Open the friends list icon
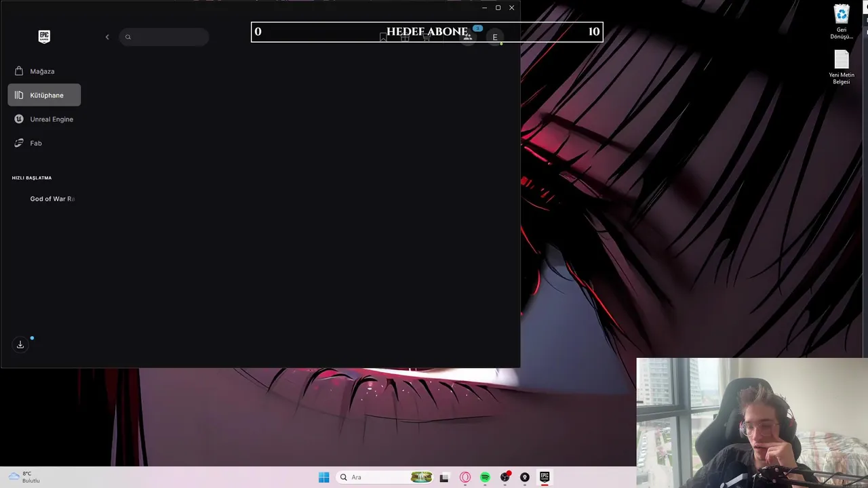This screenshot has width=868, height=488. pos(467,37)
